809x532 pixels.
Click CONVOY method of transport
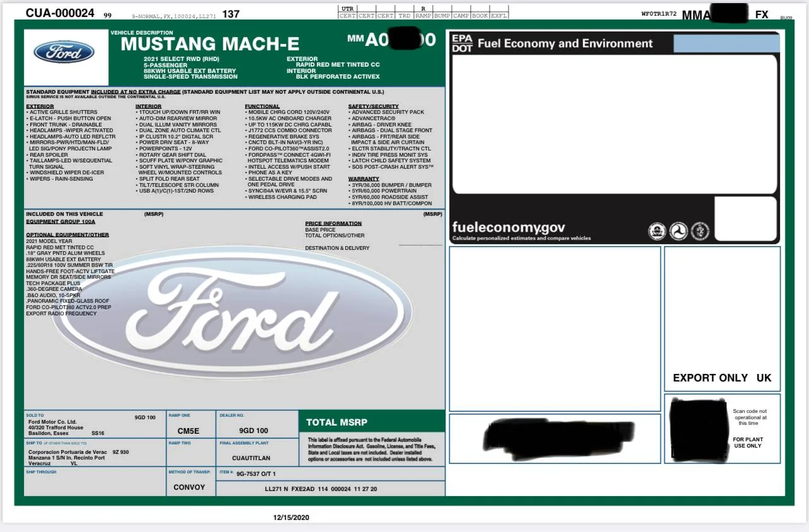tap(189, 487)
